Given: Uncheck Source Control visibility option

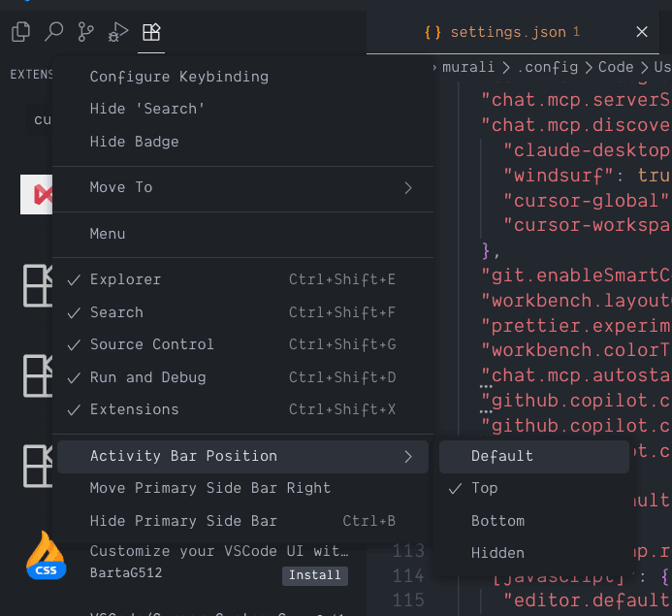Looking at the screenshot, I should tap(151, 344).
